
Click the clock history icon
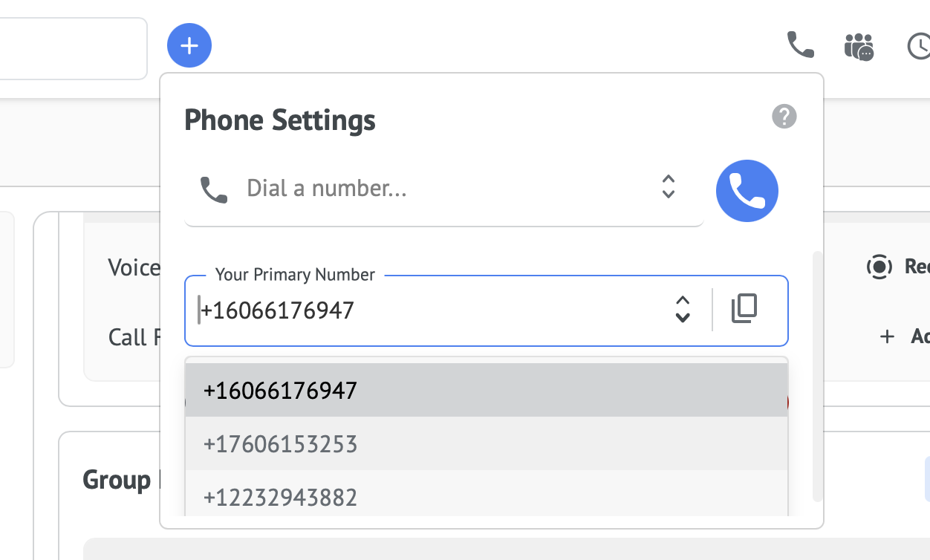[920, 46]
